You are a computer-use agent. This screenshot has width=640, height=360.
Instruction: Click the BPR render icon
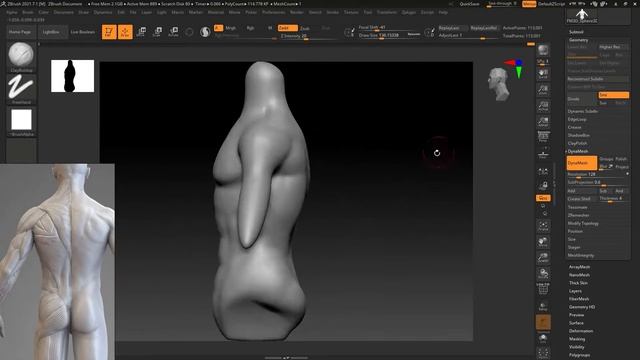[543, 51]
